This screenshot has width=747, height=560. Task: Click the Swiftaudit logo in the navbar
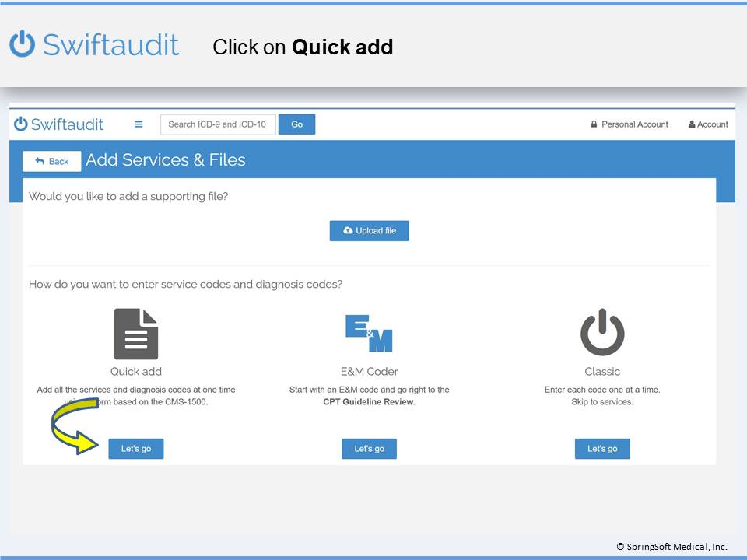(59, 124)
